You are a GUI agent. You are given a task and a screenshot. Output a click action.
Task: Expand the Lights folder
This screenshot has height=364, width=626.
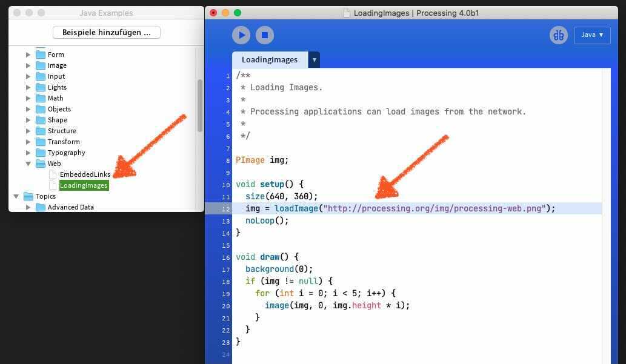click(28, 87)
